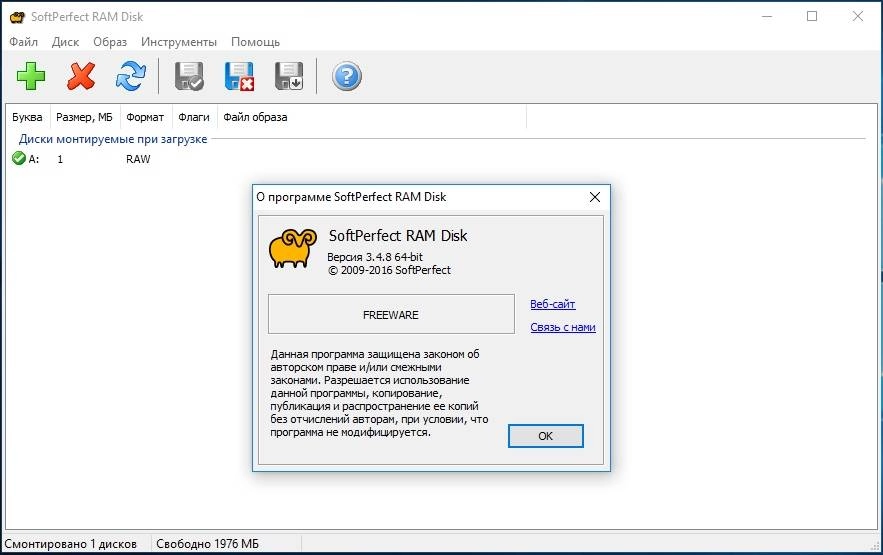Click the Смонтировано 1 дисков status text
Image resolution: width=883 pixels, height=555 pixels.
tap(70, 544)
